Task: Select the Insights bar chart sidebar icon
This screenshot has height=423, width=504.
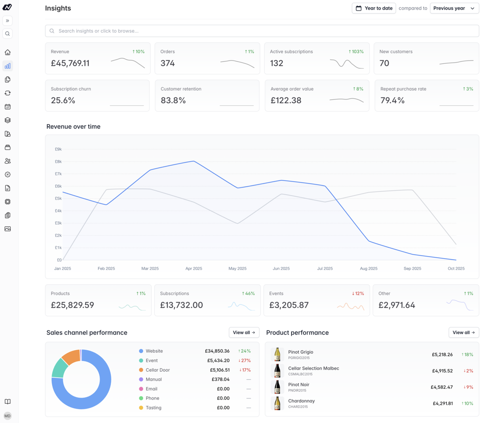Action: (x=8, y=66)
